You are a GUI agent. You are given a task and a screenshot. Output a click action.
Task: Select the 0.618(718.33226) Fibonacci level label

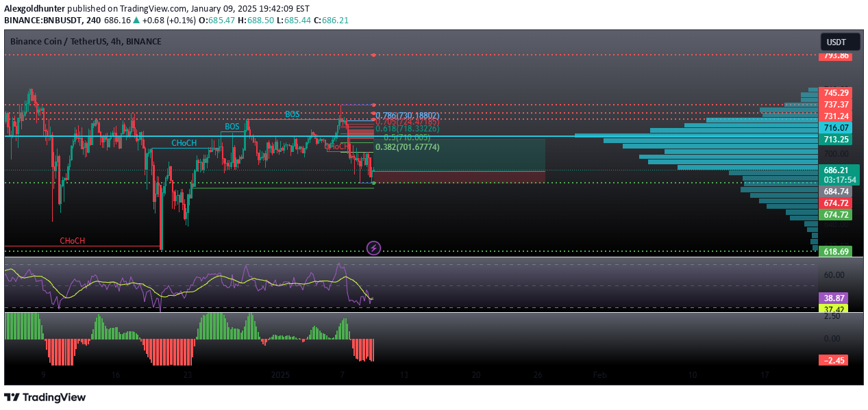pyautogui.click(x=408, y=129)
